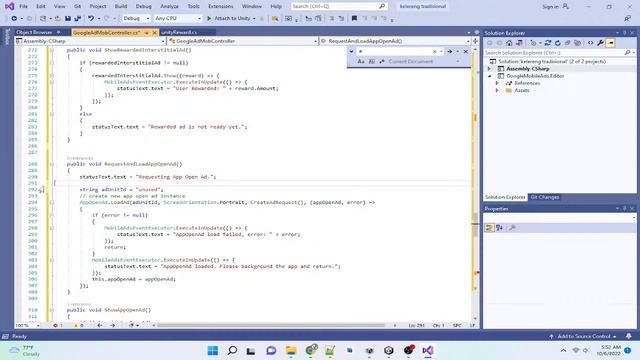Click the View Code icon in Solution Explorer
The width and height of the screenshot is (640, 360).
pos(590,43)
